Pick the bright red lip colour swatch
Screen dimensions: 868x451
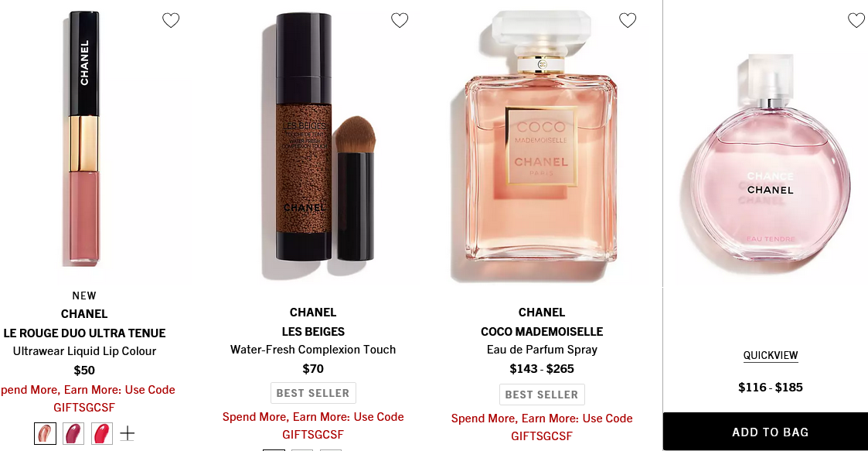[101, 433]
